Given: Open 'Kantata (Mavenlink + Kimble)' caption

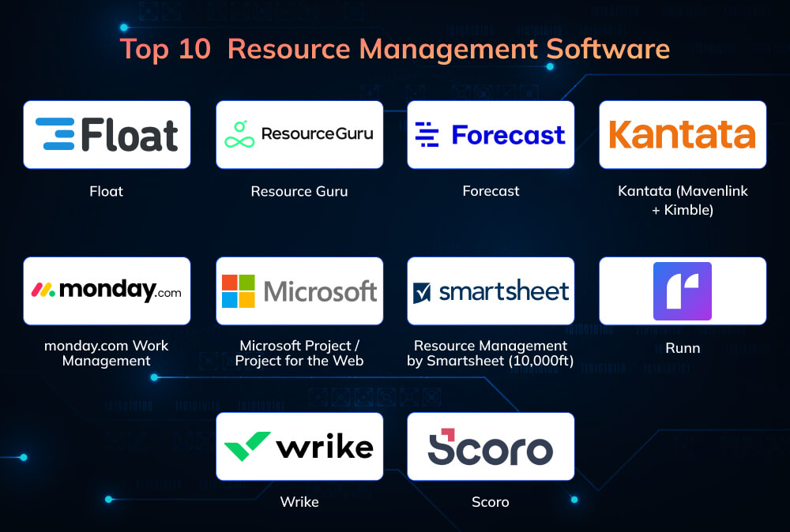Looking at the screenshot, I should point(683,198).
